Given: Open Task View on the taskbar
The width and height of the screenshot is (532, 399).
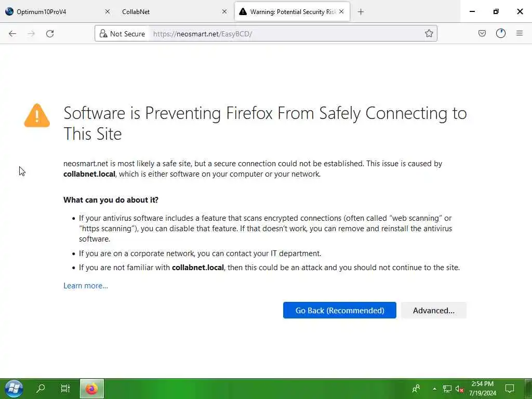Looking at the screenshot, I should click(x=65, y=389).
